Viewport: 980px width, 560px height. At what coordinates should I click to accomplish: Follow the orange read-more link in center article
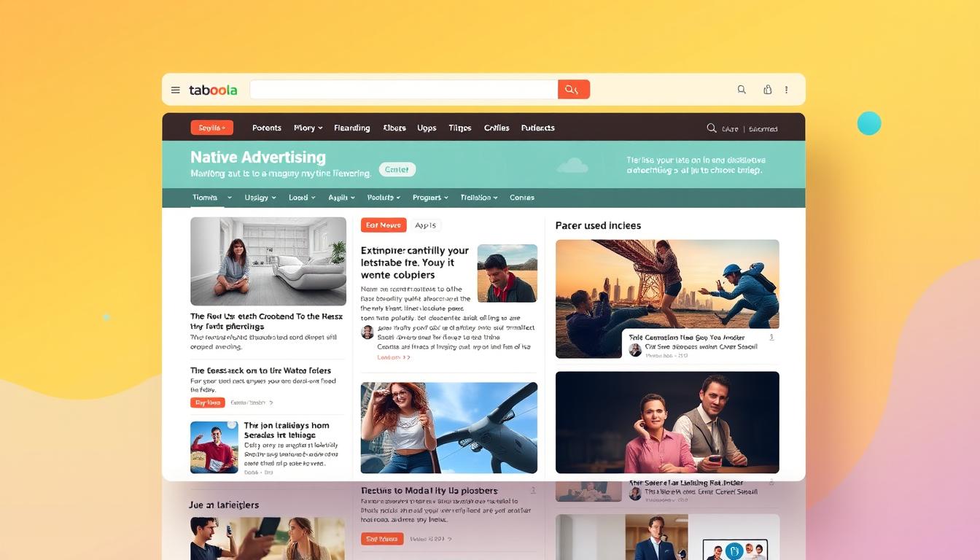click(393, 357)
